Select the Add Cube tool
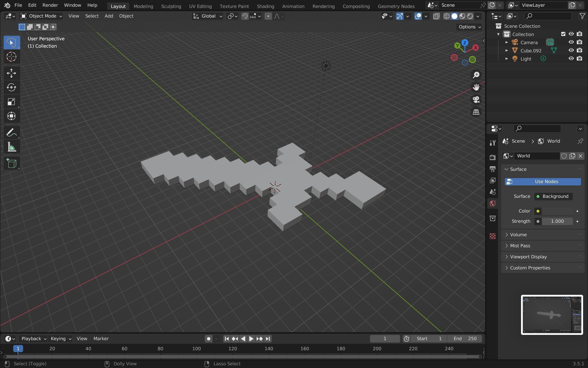 click(x=11, y=163)
